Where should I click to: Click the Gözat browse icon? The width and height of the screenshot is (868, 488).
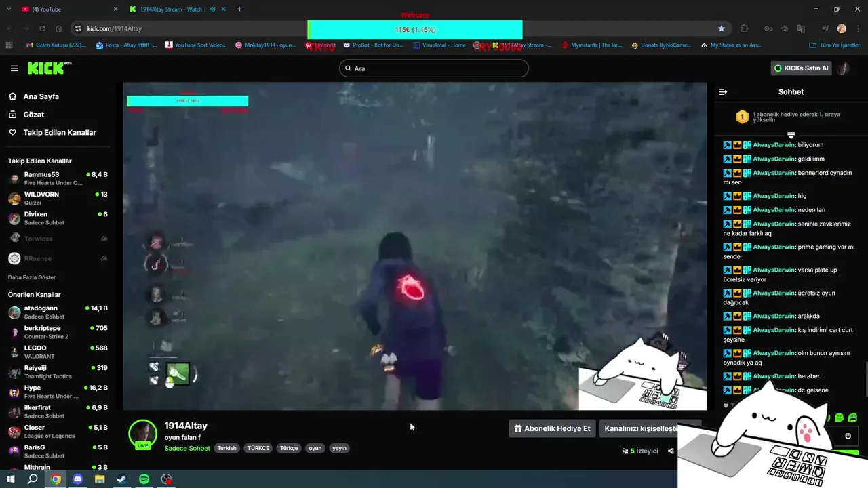tap(12, 115)
